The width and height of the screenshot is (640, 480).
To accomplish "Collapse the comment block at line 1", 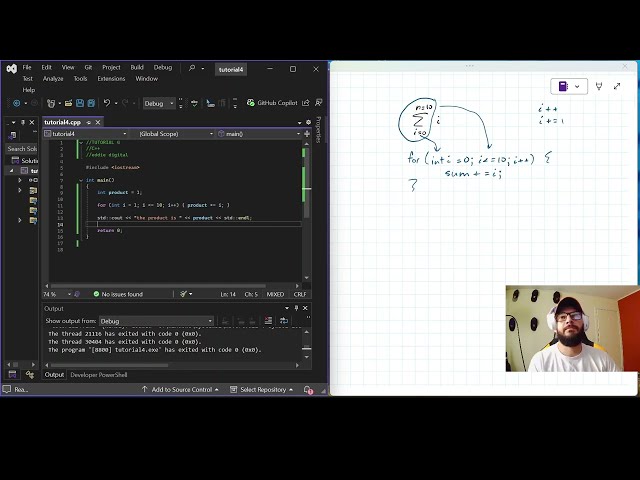I will (x=81, y=142).
